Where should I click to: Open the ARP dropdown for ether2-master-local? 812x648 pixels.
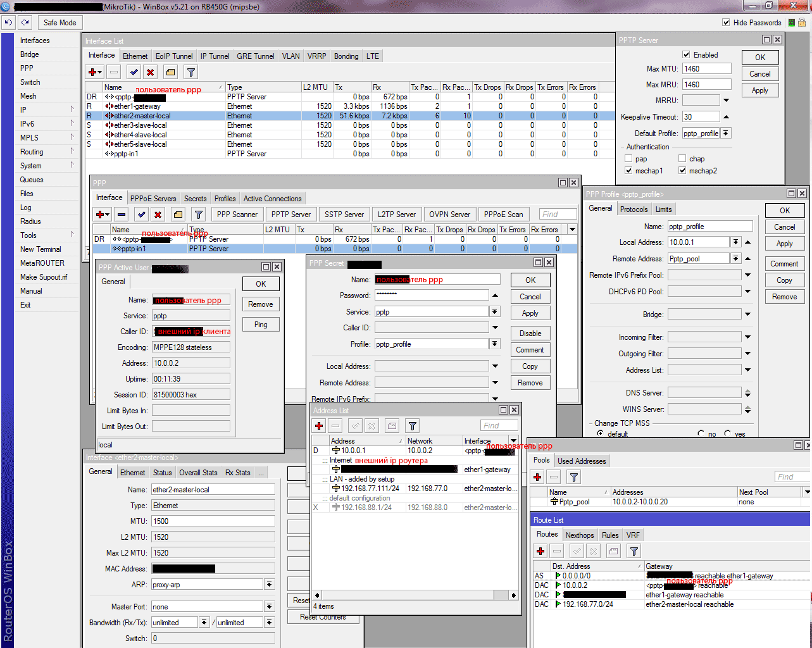click(270, 585)
